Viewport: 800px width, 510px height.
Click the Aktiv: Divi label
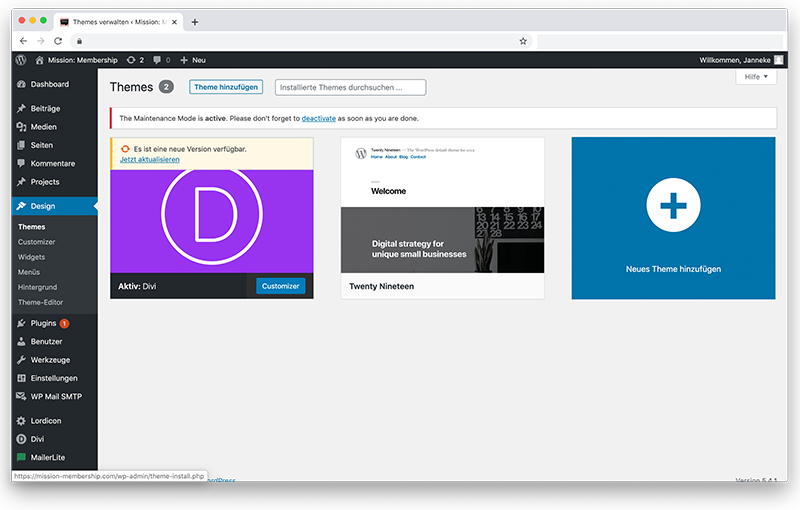coord(137,287)
